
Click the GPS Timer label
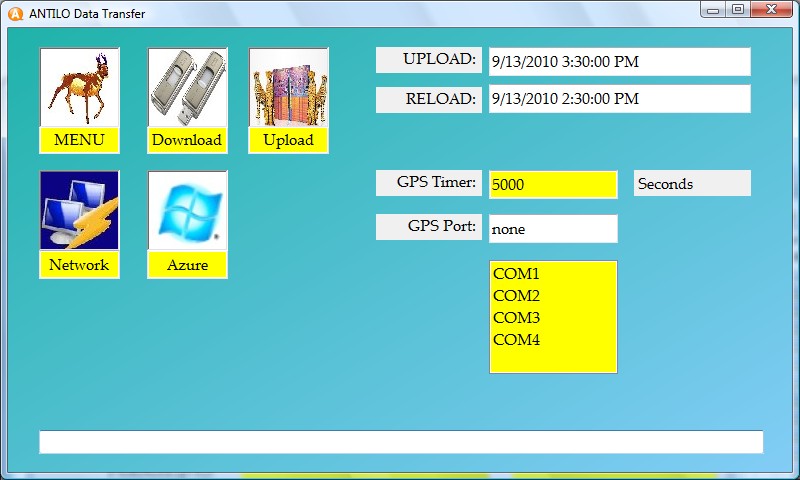click(x=429, y=183)
